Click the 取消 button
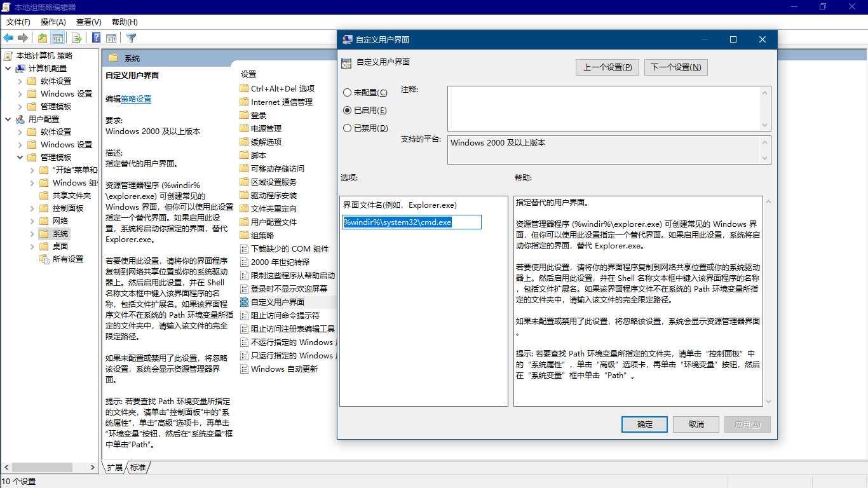The width and height of the screenshot is (868, 488). [x=696, y=424]
